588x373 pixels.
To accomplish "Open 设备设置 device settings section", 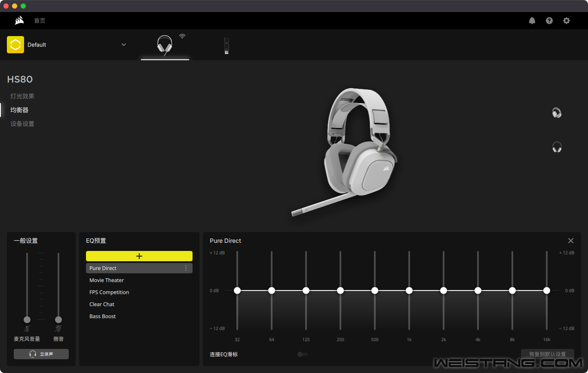I will coord(22,124).
